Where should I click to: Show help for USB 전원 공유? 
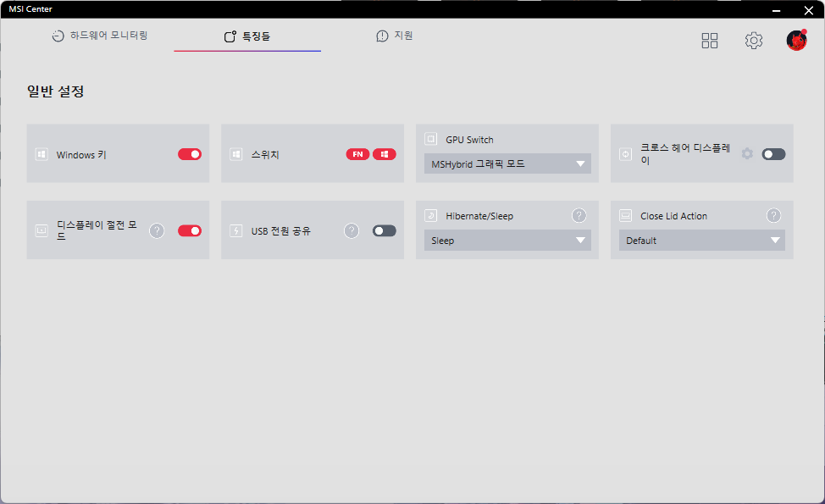pyautogui.click(x=352, y=230)
